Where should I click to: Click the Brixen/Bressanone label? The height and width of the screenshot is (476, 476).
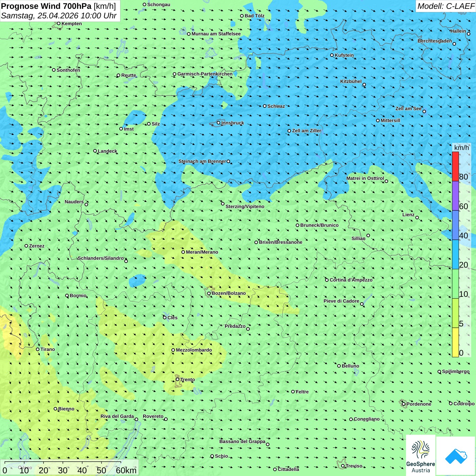(280, 242)
